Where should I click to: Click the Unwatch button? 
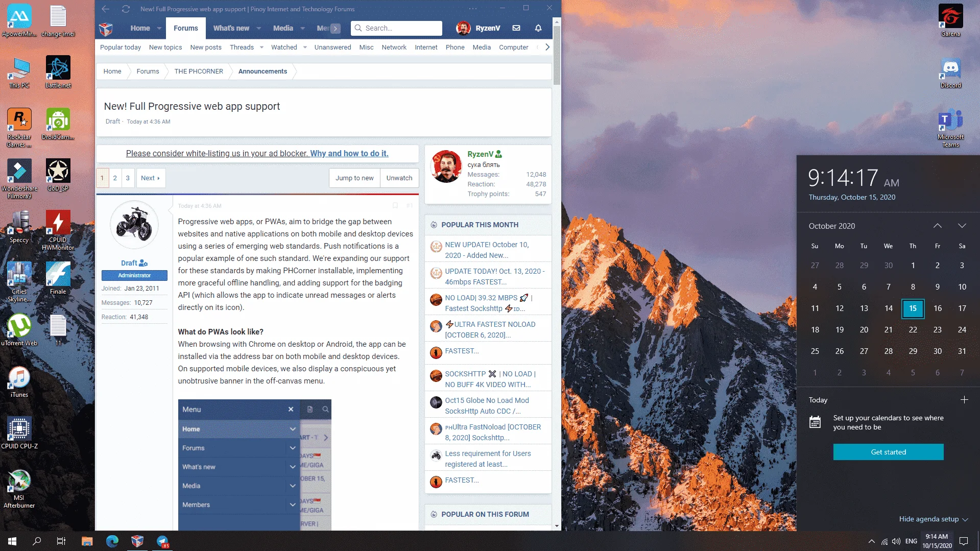click(x=399, y=178)
